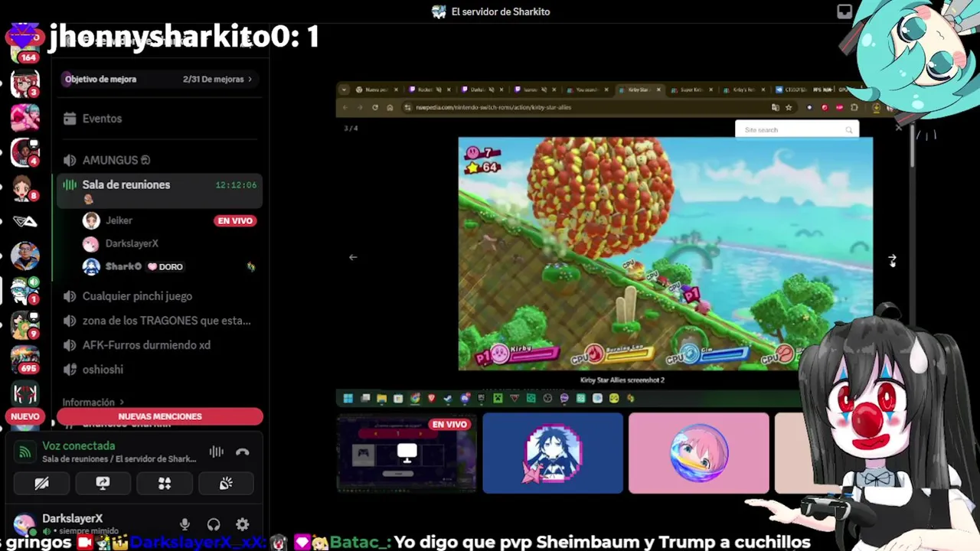Close the screenshot lightbox with the X
The width and height of the screenshot is (980, 551).
898,128
